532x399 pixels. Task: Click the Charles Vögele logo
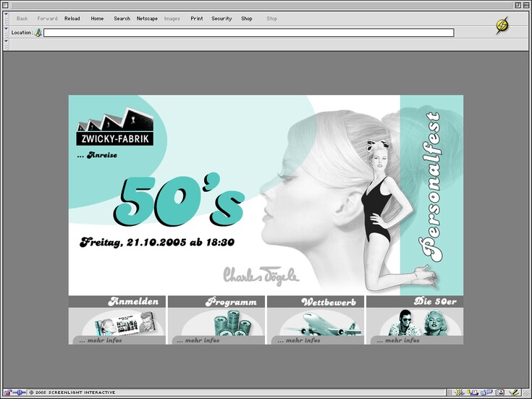pos(261,276)
